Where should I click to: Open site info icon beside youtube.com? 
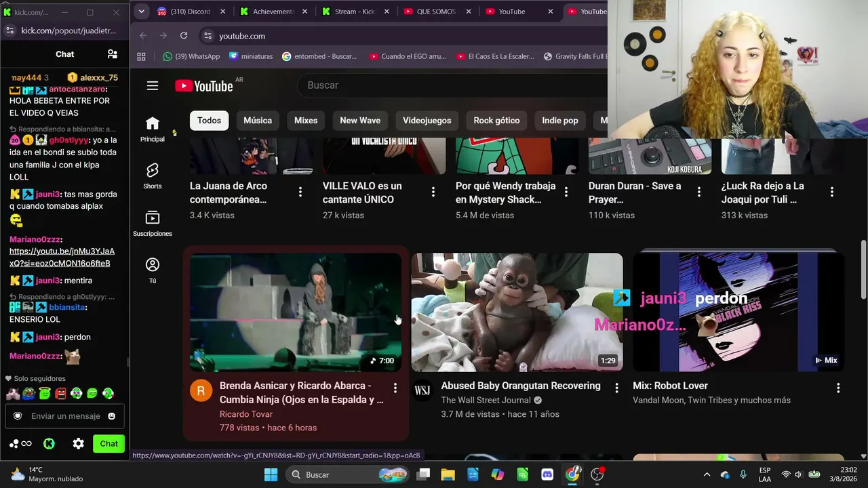click(208, 36)
